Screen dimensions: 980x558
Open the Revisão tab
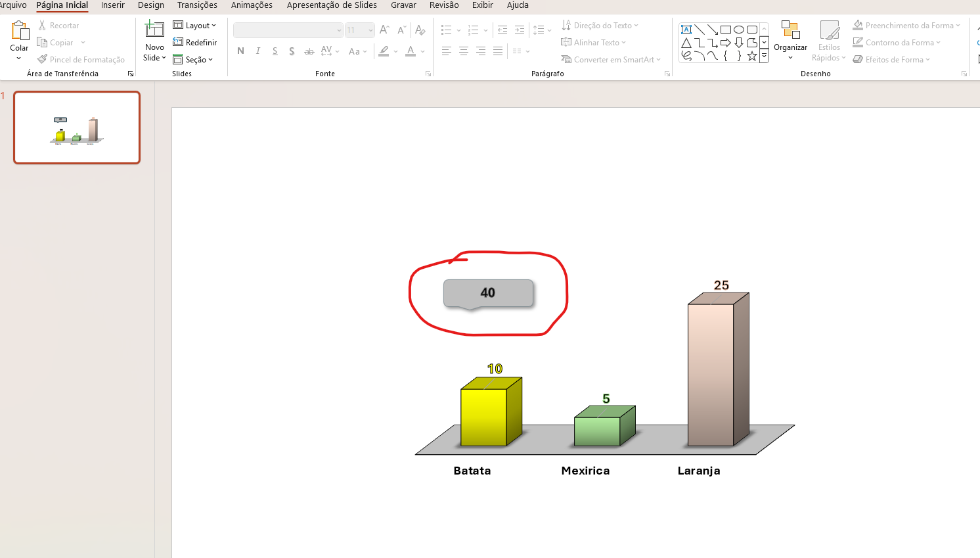[444, 5]
